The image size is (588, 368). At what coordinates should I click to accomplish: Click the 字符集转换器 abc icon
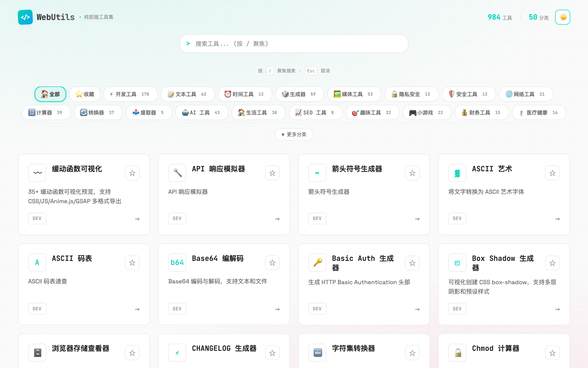317,352
